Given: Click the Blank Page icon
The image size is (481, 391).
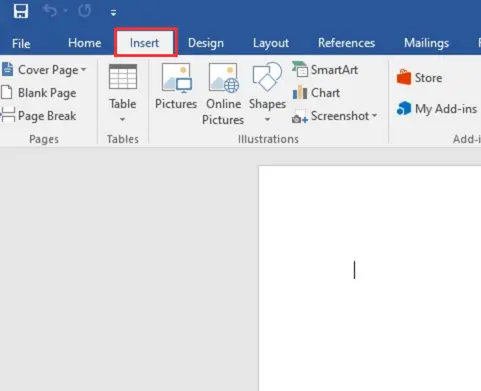Looking at the screenshot, I should tap(7, 92).
